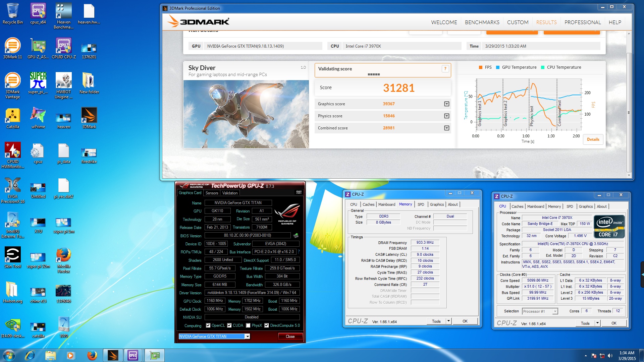This screenshot has width=644, height=362.
Task: Open the Heaven Benchmark desktop shortcut
Action: pyautogui.click(x=63, y=16)
